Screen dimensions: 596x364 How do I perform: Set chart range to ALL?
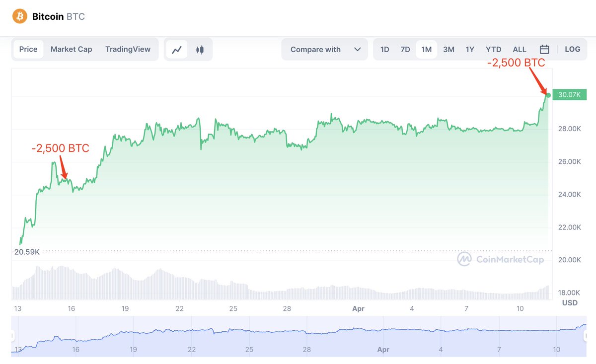(x=520, y=49)
